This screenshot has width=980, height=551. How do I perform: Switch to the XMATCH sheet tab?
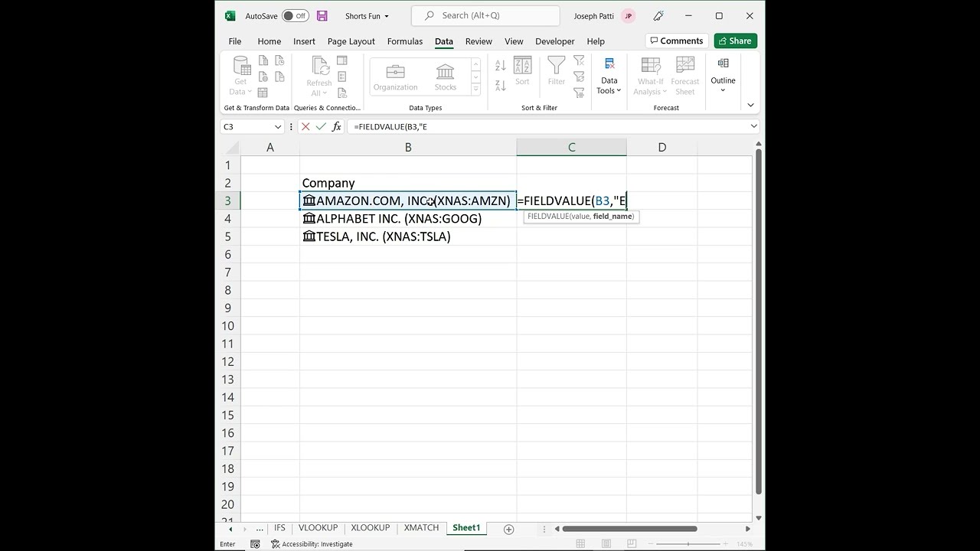[x=421, y=528]
